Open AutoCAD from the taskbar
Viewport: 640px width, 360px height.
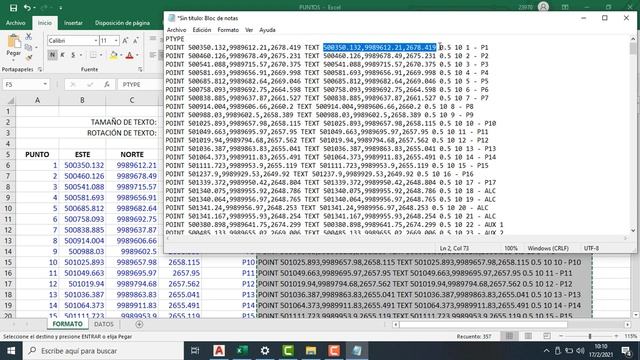coord(219,351)
